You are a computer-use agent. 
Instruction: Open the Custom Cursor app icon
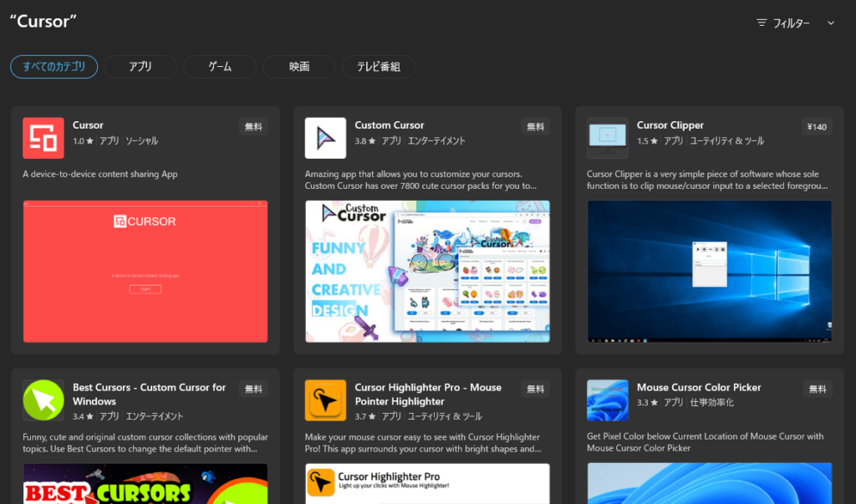click(325, 138)
